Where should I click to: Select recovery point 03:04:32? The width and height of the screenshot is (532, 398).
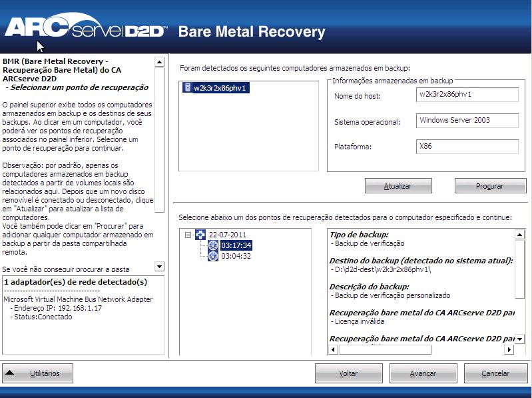coord(236,256)
